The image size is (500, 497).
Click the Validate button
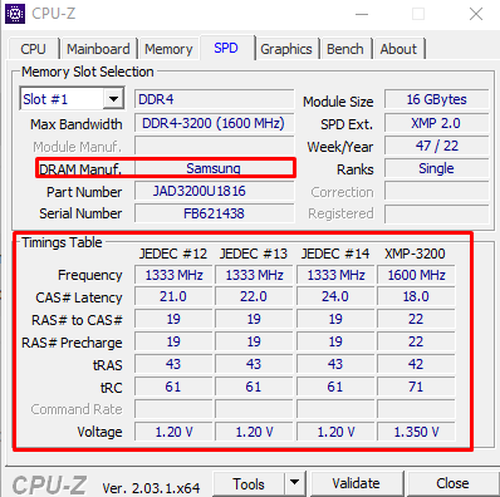point(356,483)
